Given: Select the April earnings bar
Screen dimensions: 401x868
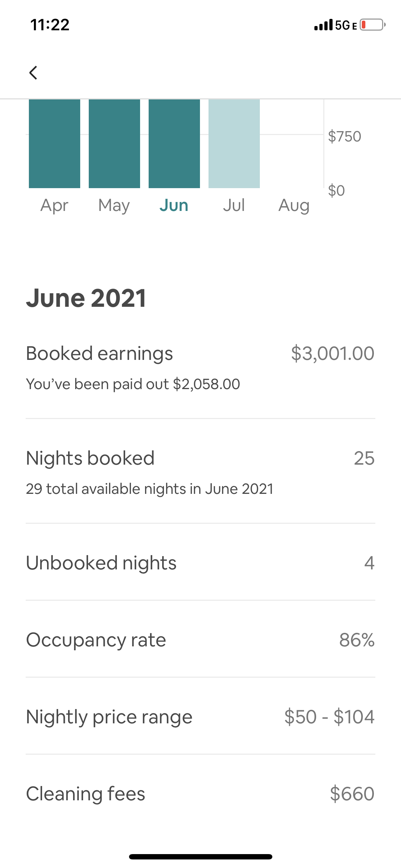Looking at the screenshot, I should pyautogui.click(x=55, y=144).
